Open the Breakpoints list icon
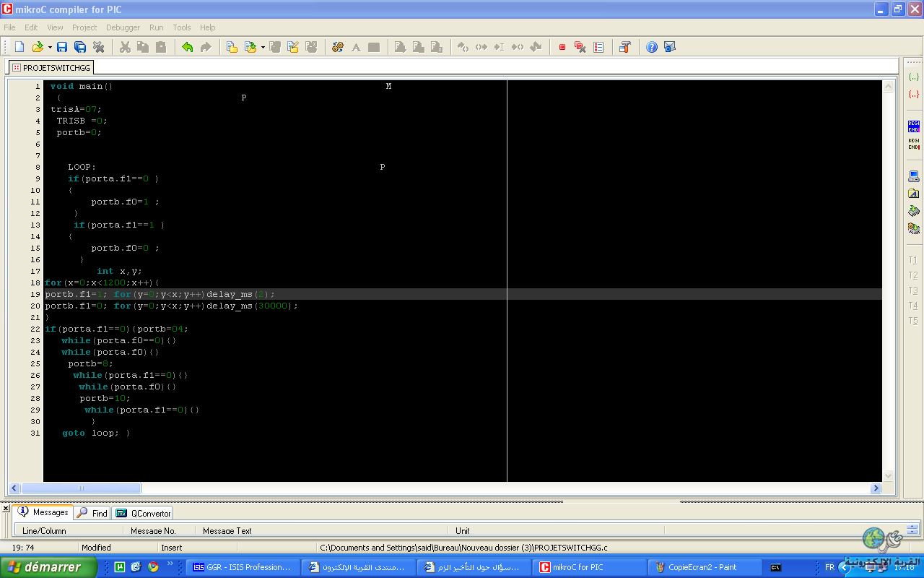This screenshot has width=924, height=578. tap(598, 47)
